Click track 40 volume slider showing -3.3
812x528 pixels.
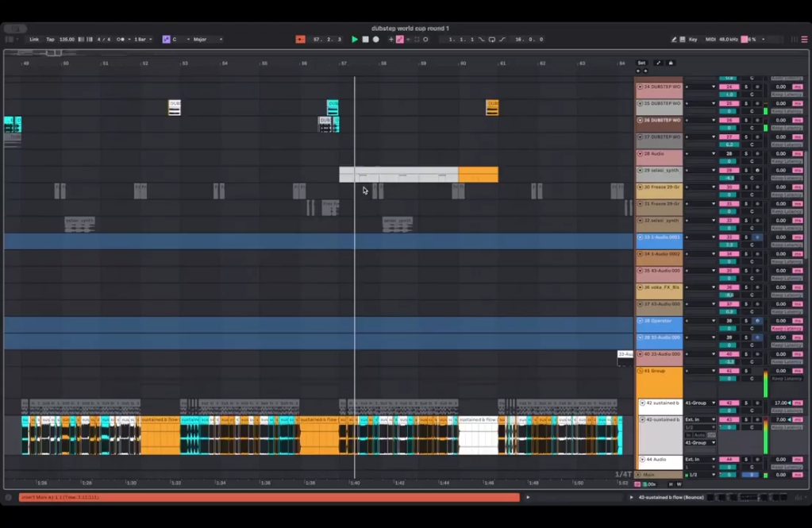pyautogui.click(x=729, y=362)
